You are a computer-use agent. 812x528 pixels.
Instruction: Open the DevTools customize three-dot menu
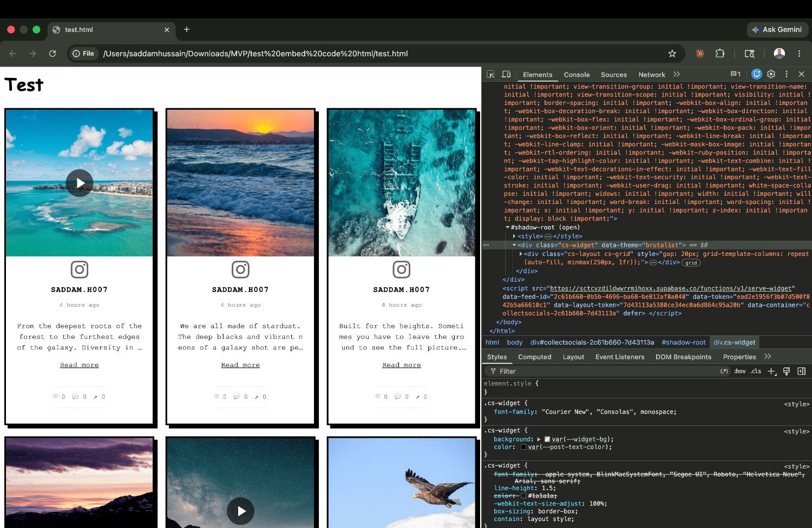tap(787, 74)
